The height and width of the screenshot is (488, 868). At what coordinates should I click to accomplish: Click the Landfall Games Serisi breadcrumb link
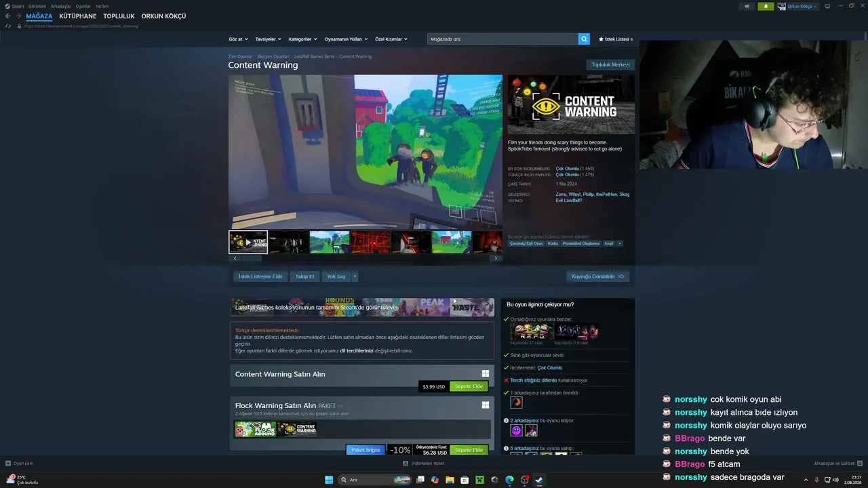coord(315,56)
